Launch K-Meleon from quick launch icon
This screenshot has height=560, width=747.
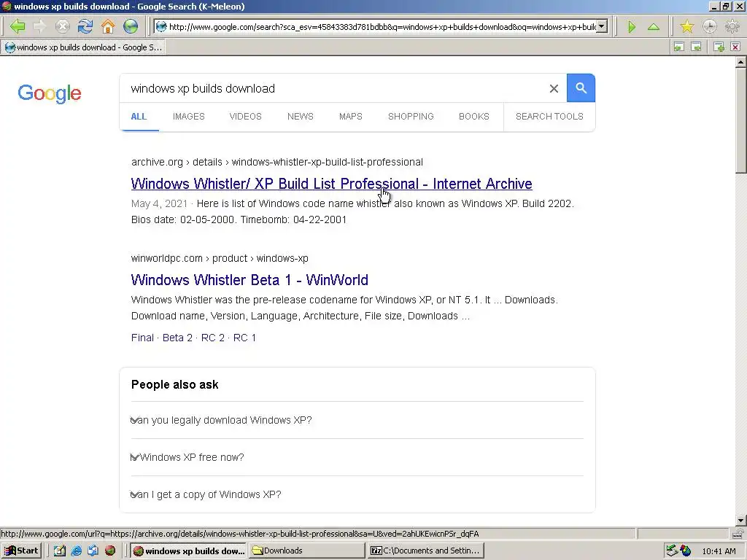coord(110,551)
